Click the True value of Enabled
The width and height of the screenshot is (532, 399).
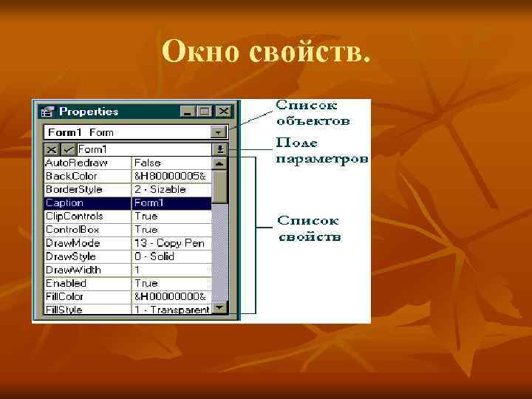171,283
